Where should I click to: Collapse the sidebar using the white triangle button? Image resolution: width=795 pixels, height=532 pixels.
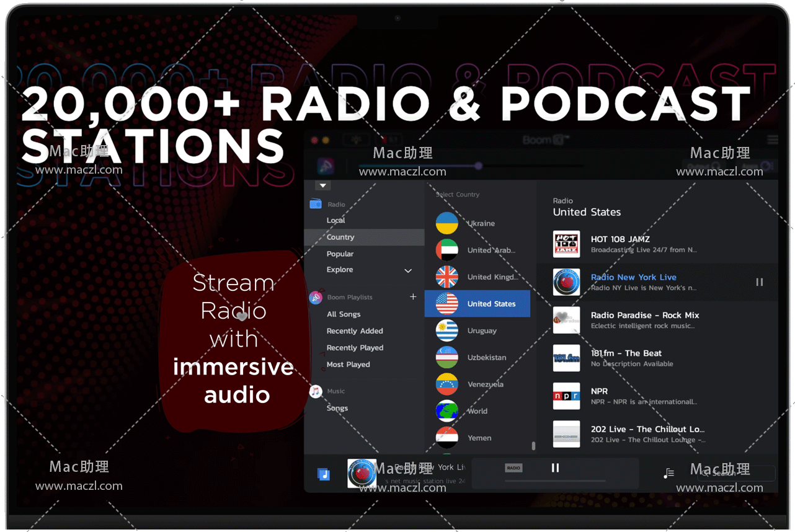point(323,185)
